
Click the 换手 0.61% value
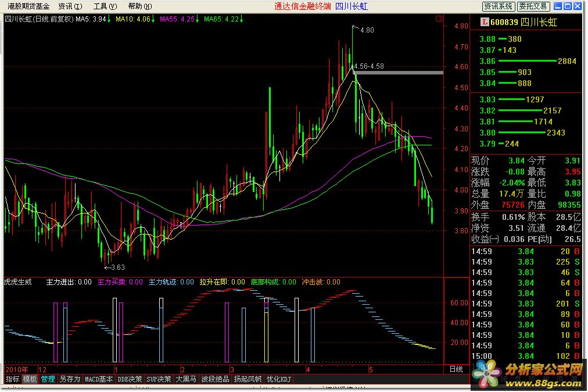click(x=514, y=217)
